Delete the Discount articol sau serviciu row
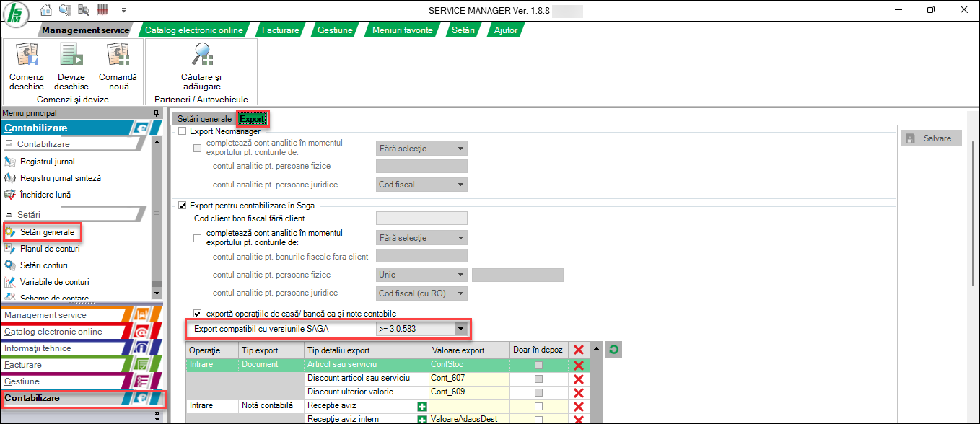The width and height of the screenshot is (980, 424). pyautogui.click(x=578, y=379)
